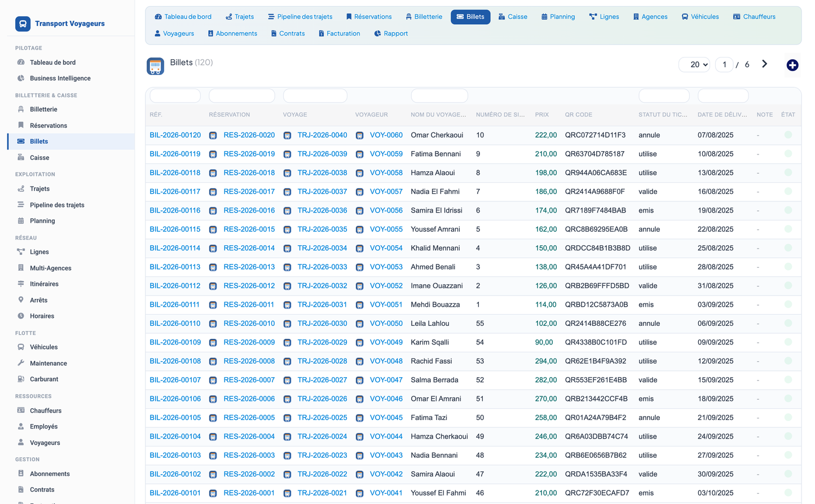Click the Réf. column filter field
The height and width of the screenshot is (504, 815).
[175, 96]
